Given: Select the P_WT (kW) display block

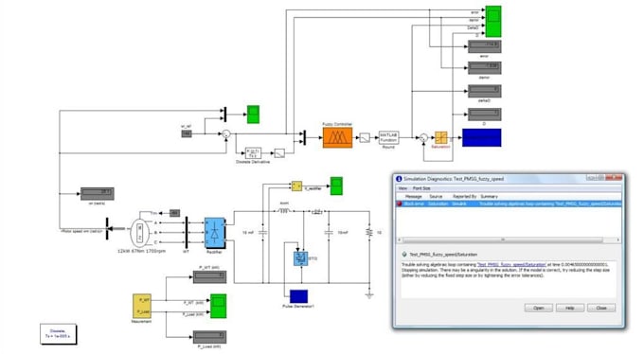Looking at the screenshot, I should (x=209, y=277).
